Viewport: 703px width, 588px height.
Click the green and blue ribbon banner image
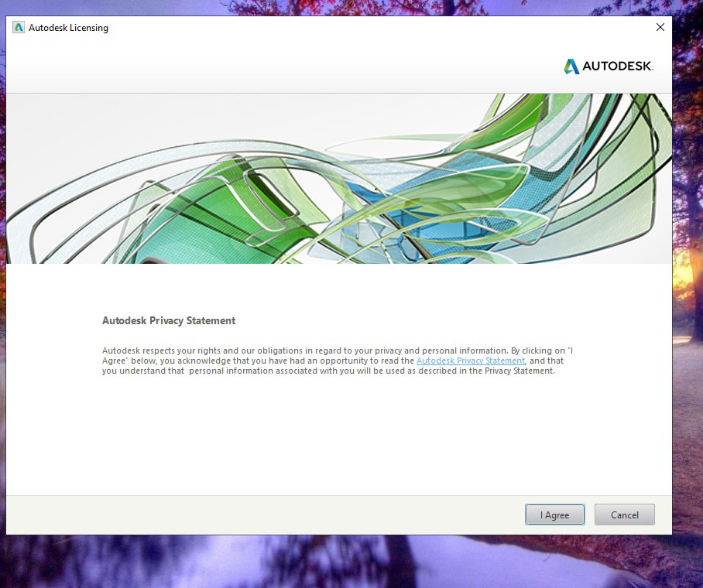[339, 179]
